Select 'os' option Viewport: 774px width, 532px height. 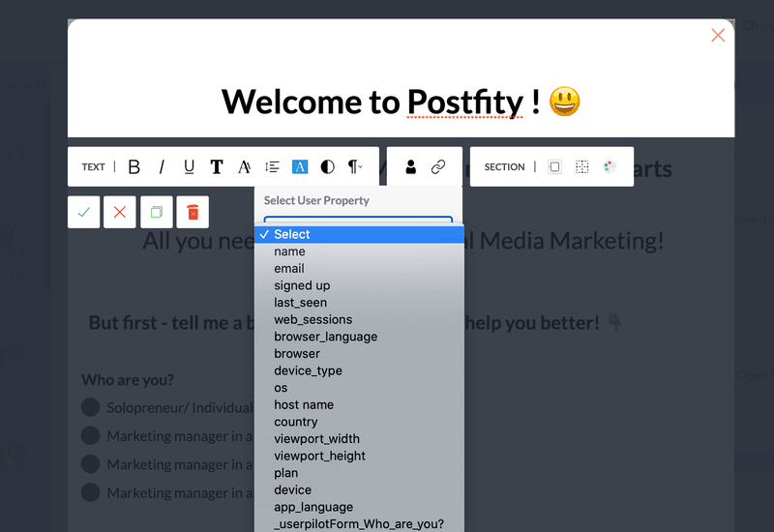point(359,388)
